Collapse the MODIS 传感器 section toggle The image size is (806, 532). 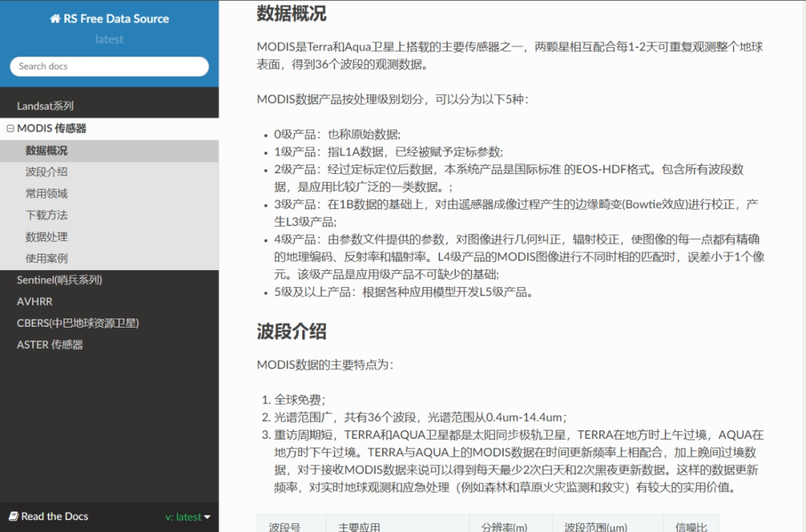pyautogui.click(x=10, y=128)
